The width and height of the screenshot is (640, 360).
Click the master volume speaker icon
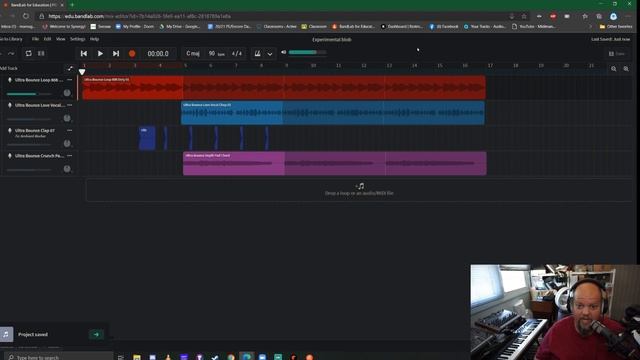(x=284, y=52)
